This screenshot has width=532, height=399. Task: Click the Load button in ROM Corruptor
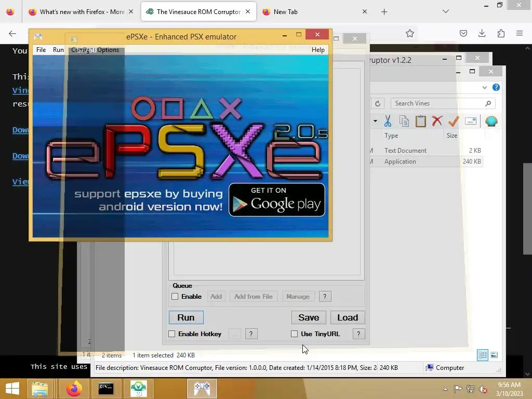coord(348,317)
